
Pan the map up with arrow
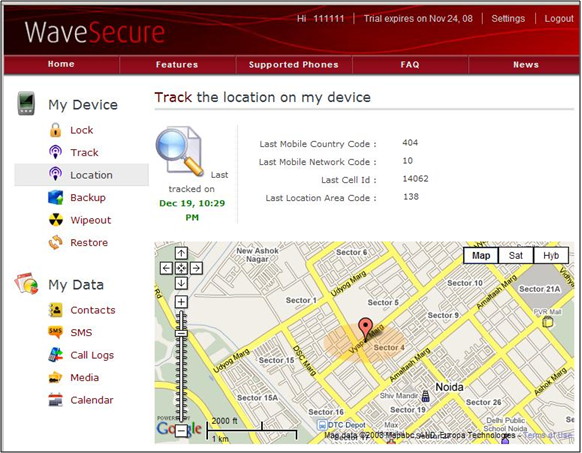[181, 253]
